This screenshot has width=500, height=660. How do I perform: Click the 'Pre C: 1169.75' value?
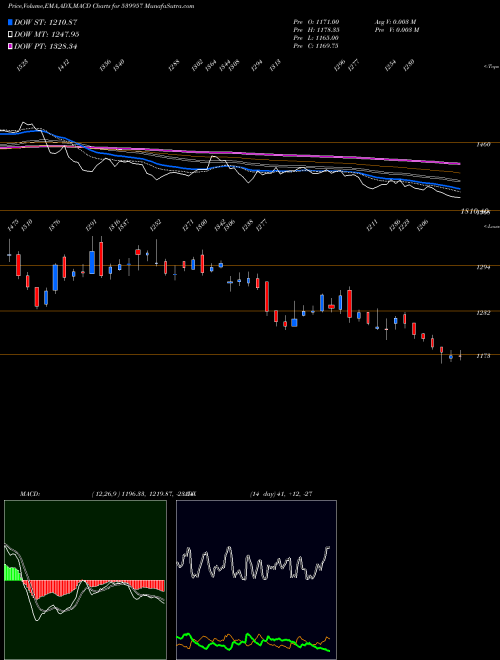[316, 46]
